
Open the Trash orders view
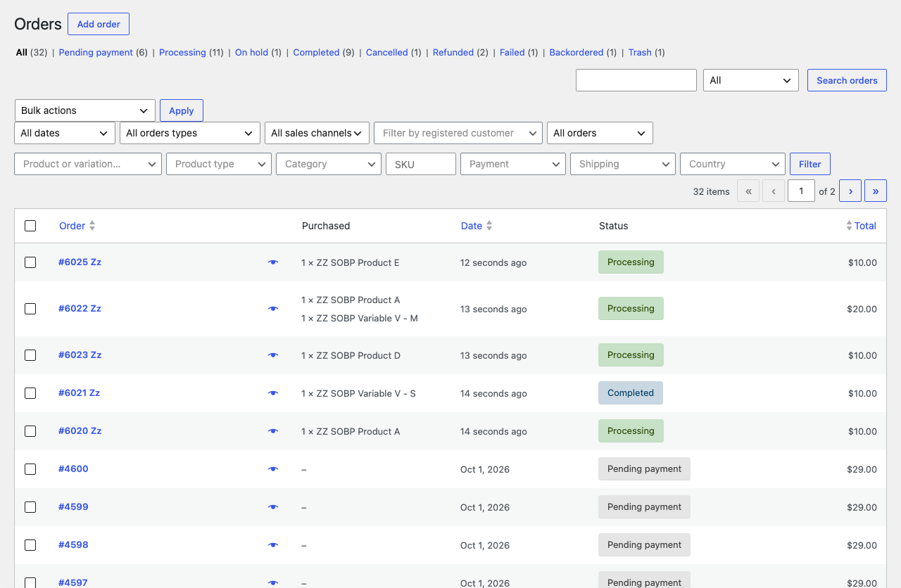pos(640,53)
